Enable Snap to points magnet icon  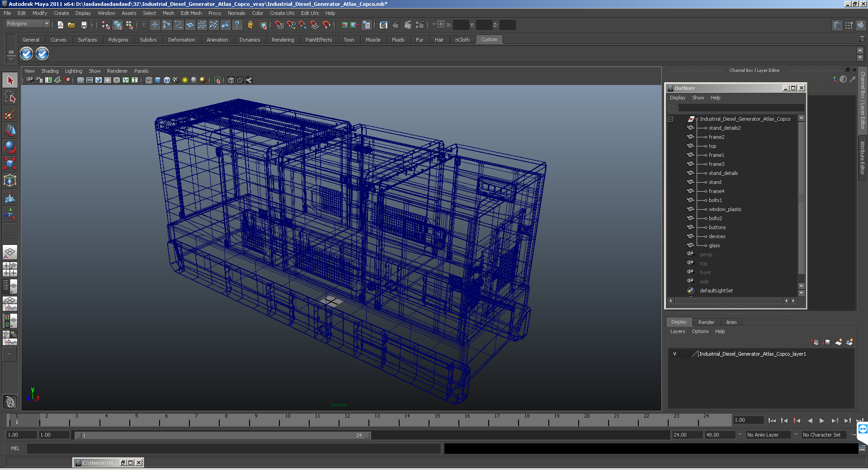[x=303, y=25]
